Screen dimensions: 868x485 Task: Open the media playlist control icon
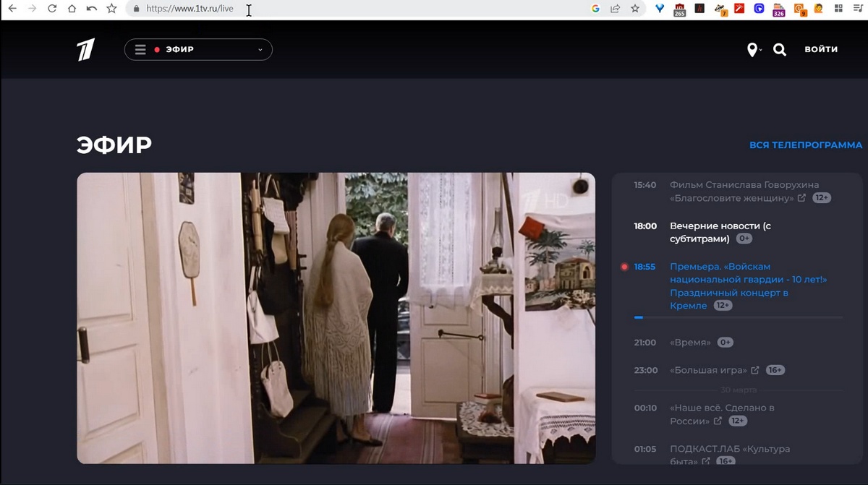point(859,9)
